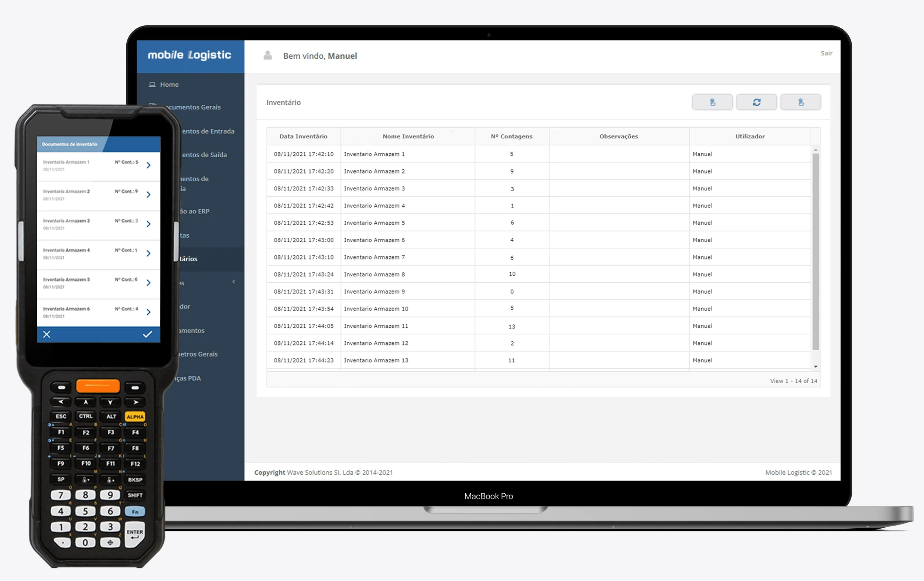924x581 pixels.
Task: Sort by the Nº Contagens column header
Action: point(511,137)
